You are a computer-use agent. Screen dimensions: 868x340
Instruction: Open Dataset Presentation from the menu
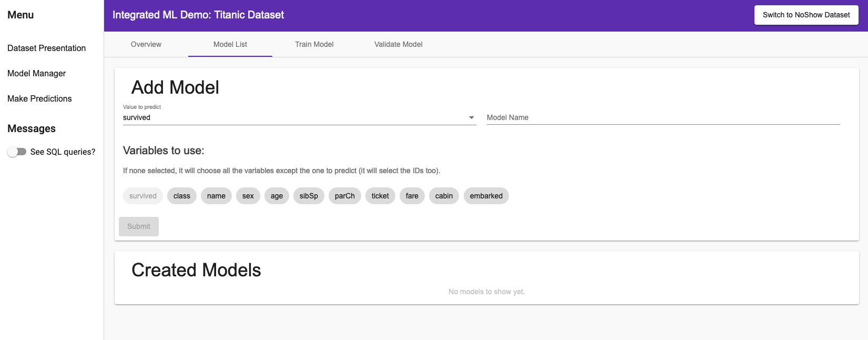click(46, 48)
